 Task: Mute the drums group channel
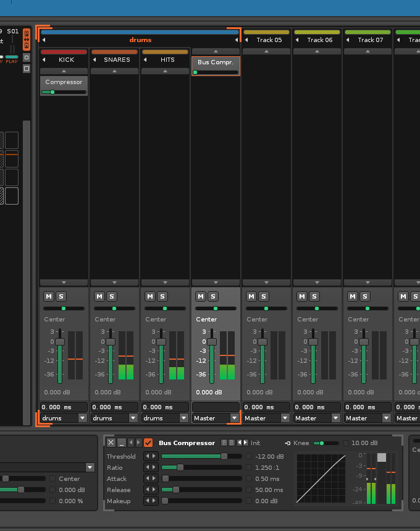[x=200, y=297]
